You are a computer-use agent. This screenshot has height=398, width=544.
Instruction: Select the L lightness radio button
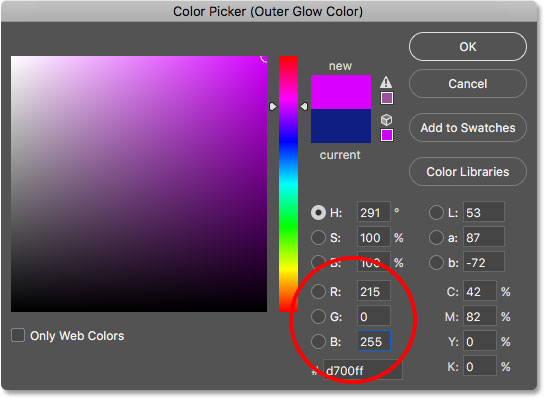(x=436, y=213)
